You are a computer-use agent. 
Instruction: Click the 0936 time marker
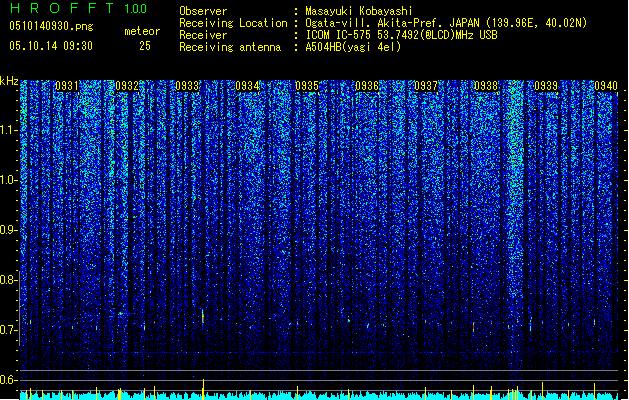pyautogui.click(x=367, y=86)
